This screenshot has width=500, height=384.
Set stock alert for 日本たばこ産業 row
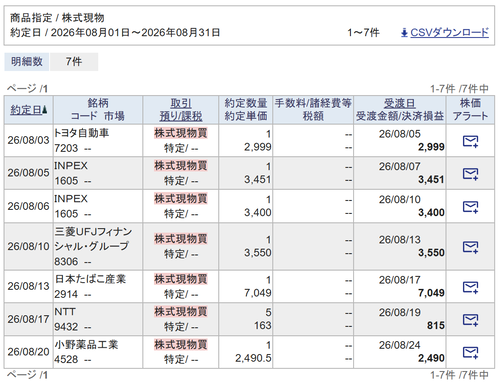[x=470, y=287]
